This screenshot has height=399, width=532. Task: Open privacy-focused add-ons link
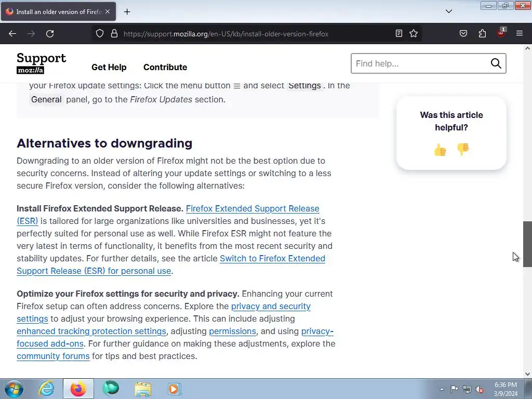(x=317, y=331)
